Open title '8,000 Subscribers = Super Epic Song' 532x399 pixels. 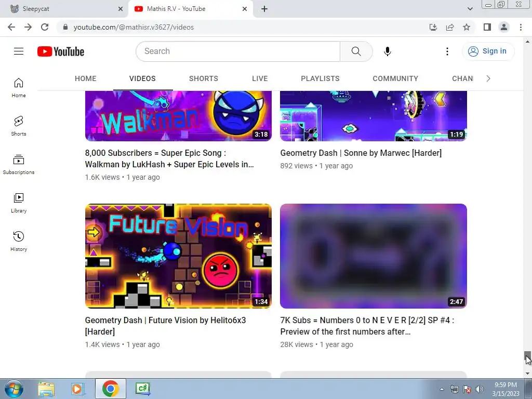[170, 158]
